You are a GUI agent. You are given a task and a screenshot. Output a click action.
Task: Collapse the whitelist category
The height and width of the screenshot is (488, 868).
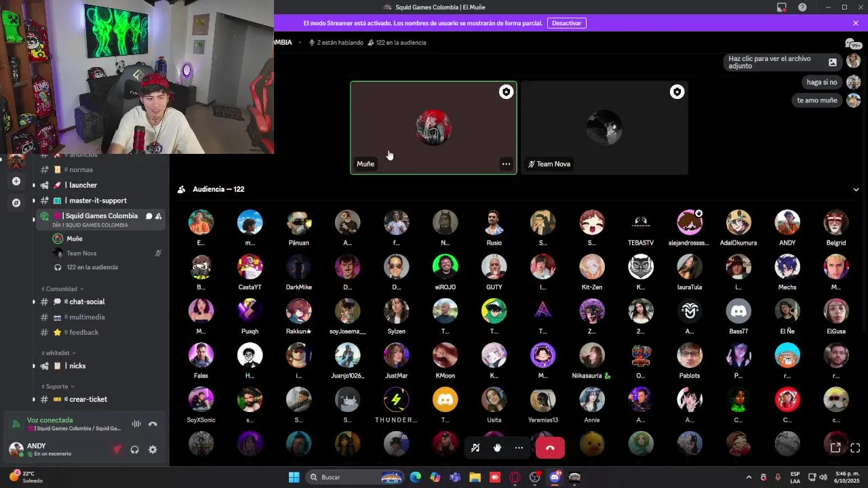click(59, 353)
